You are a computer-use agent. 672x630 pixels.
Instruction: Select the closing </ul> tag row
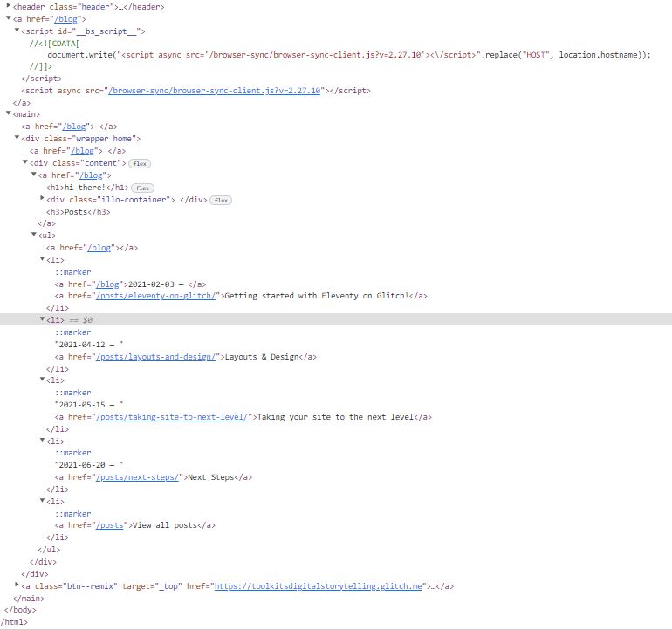click(x=49, y=550)
